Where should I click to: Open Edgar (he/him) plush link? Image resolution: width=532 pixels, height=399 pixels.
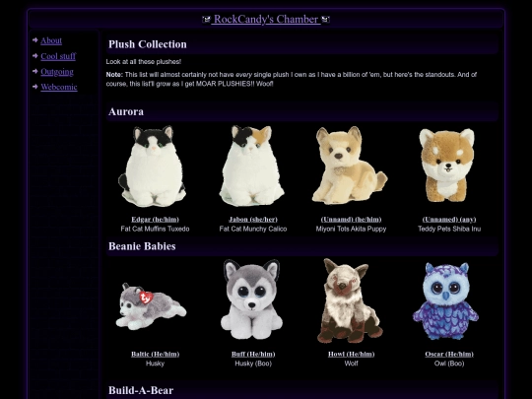point(155,219)
